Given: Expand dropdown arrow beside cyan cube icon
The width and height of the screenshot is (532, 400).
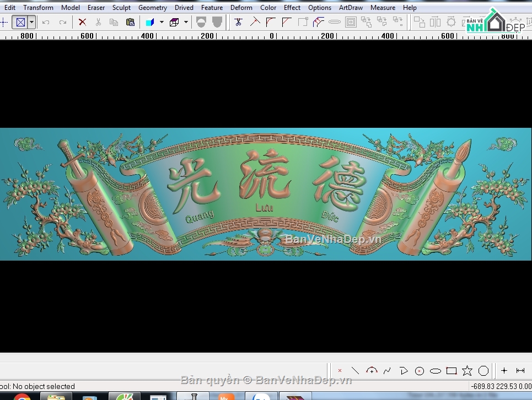Looking at the screenshot, I should [x=162, y=23].
